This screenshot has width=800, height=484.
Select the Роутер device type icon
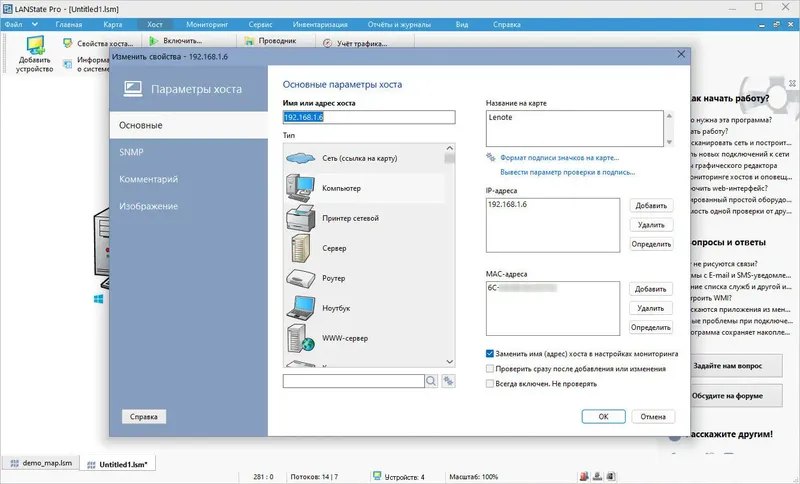[x=301, y=278]
